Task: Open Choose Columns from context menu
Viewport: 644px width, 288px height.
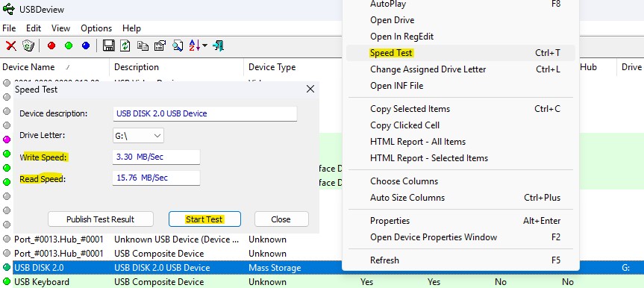Action: [x=460, y=181]
